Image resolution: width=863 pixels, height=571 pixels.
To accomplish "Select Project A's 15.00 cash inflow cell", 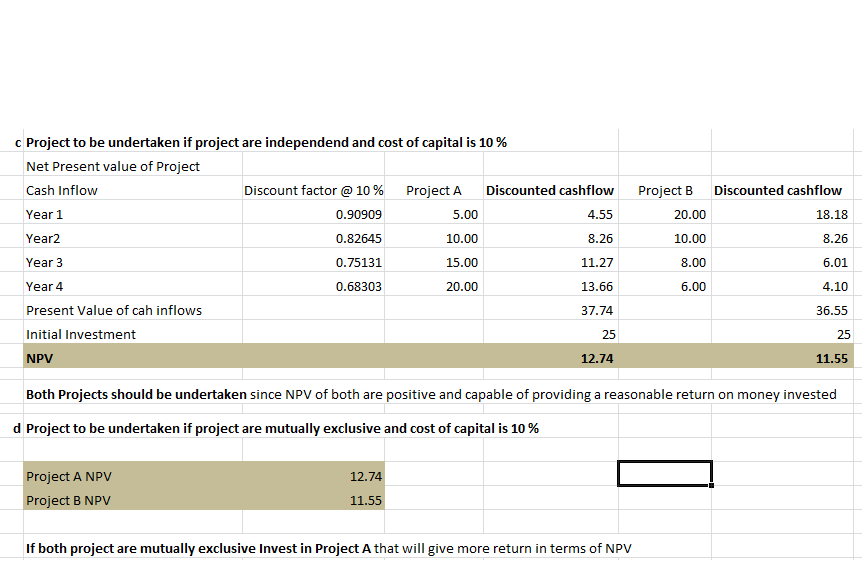I will (464, 262).
